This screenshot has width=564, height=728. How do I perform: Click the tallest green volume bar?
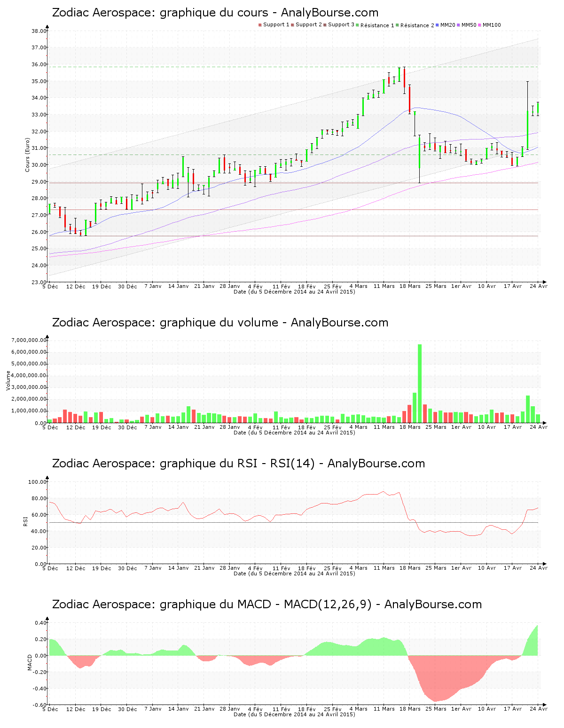tap(420, 383)
